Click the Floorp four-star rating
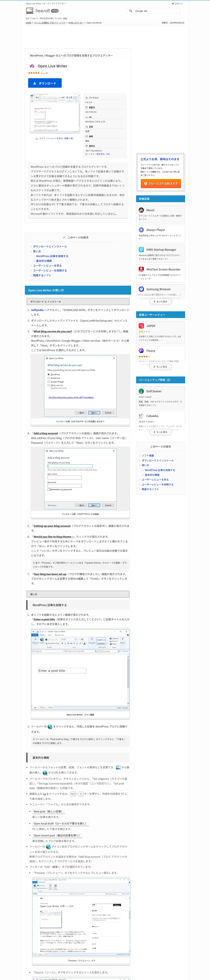210x980 pixels. click(x=144, y=356)
